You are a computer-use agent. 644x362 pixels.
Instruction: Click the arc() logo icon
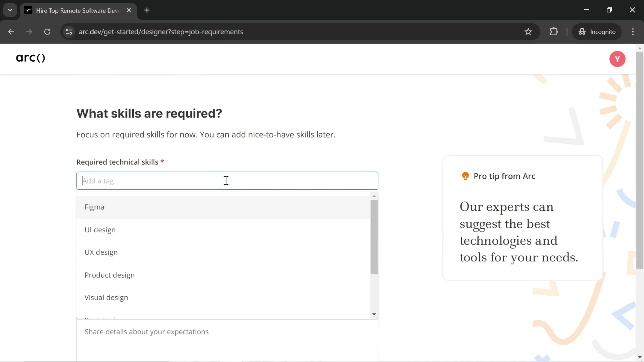pyautogui.click(x=30, y=57)
